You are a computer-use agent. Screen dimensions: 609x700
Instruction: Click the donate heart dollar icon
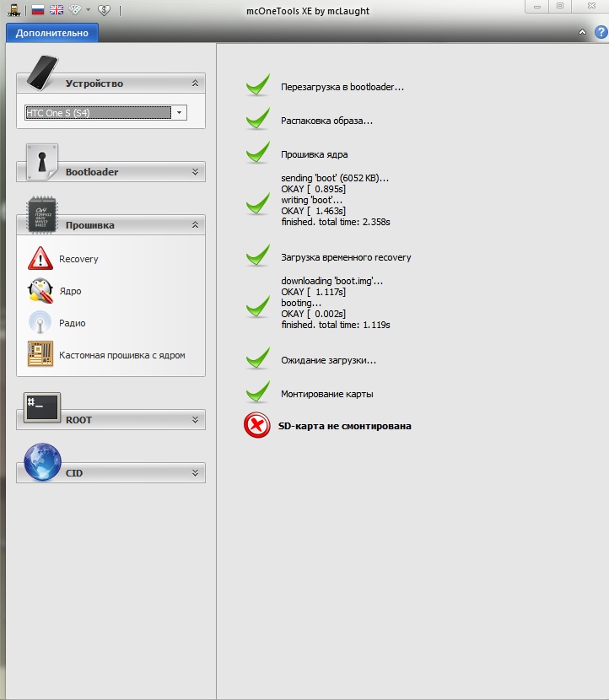[x=104, y=10]
